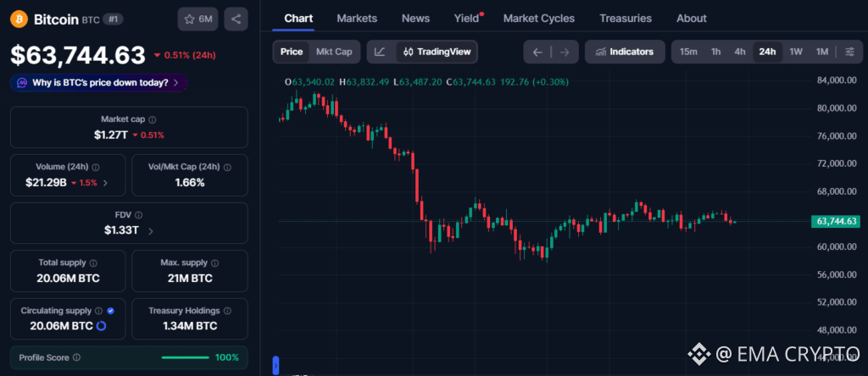This screenshot has width=868, height=376.
Task: Click the 1.34M BTC treasury holdings value
Action: tap(190, 326)
